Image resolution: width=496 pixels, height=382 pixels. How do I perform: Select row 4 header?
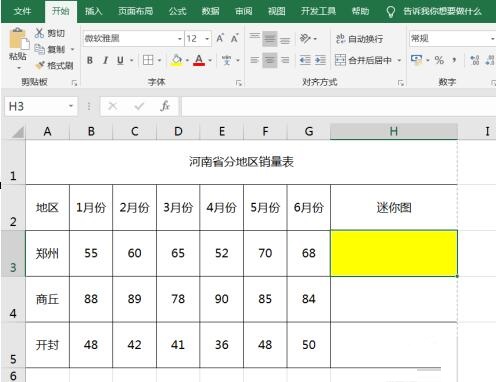coord(13,299)
